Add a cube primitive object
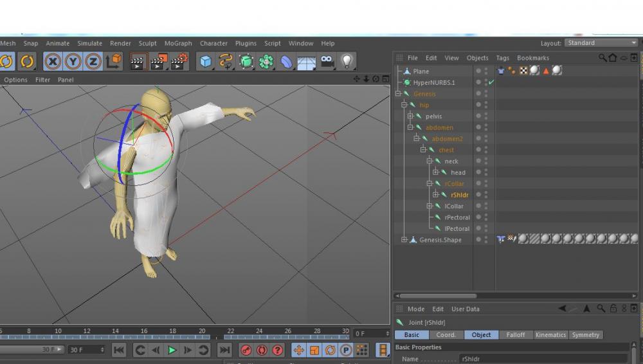 pyautogui.click(x=206, y=62)
